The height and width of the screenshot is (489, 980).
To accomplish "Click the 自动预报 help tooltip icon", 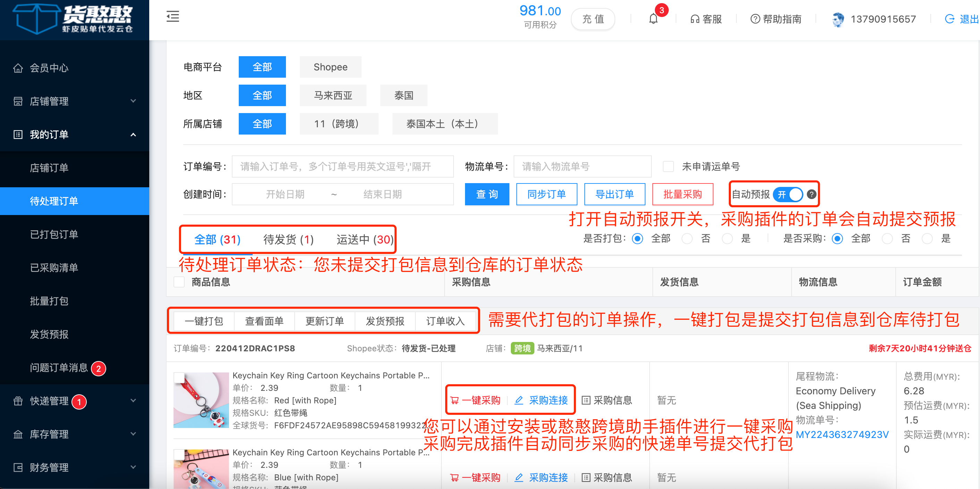I will (811, 194).
